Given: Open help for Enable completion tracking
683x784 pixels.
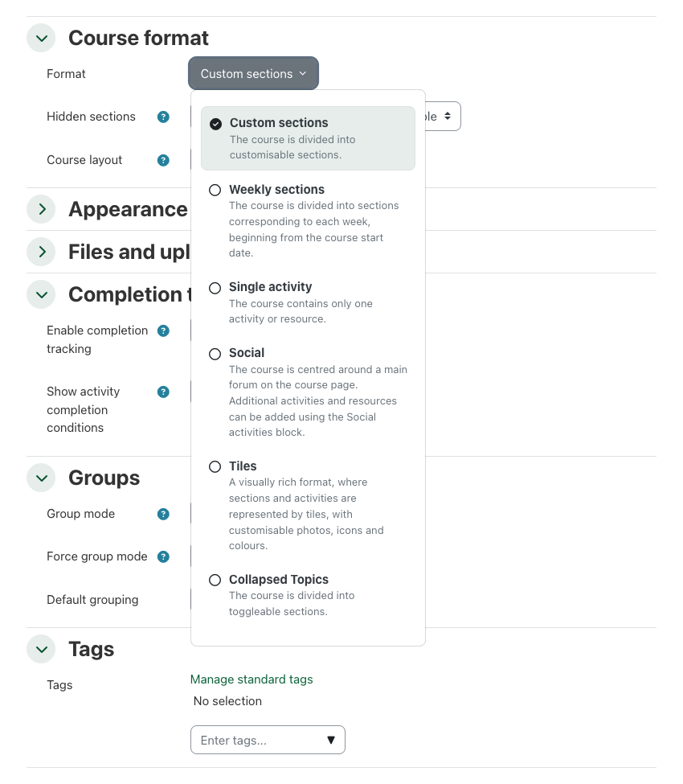Looking at the screenshot, I should 163,330.
